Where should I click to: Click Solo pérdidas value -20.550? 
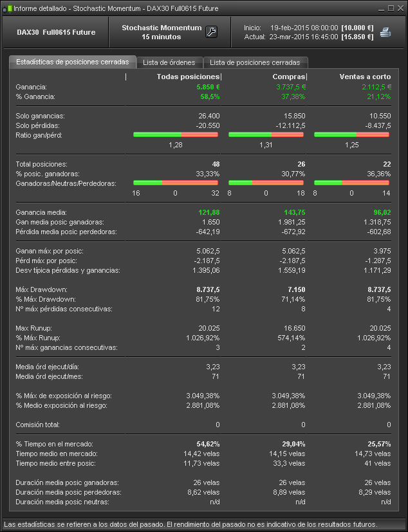[x=208, y=125]
